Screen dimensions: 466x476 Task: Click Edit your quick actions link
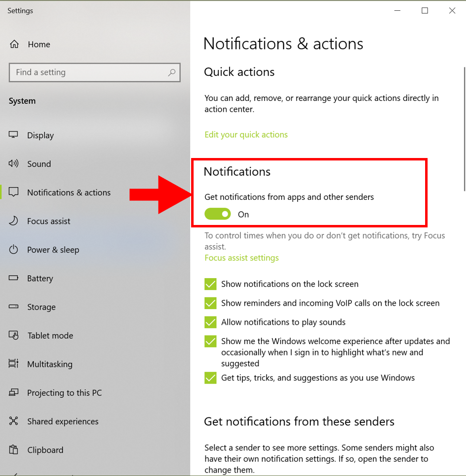coord(246,134)
